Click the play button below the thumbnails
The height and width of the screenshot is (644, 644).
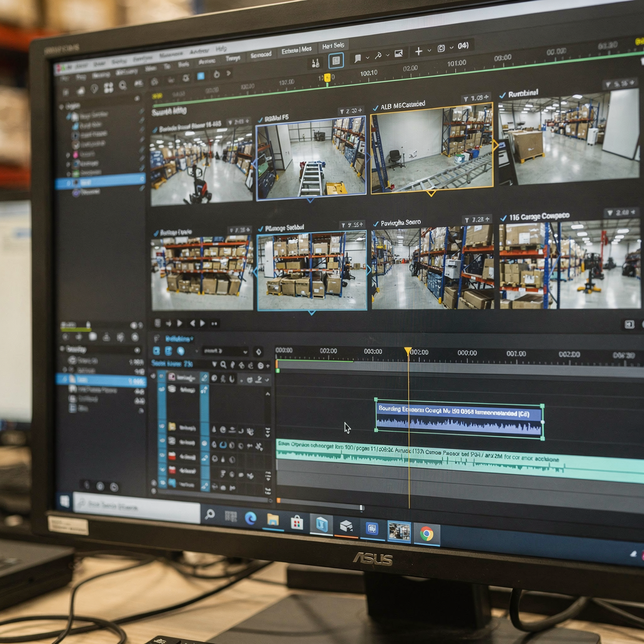click(180, 323)
